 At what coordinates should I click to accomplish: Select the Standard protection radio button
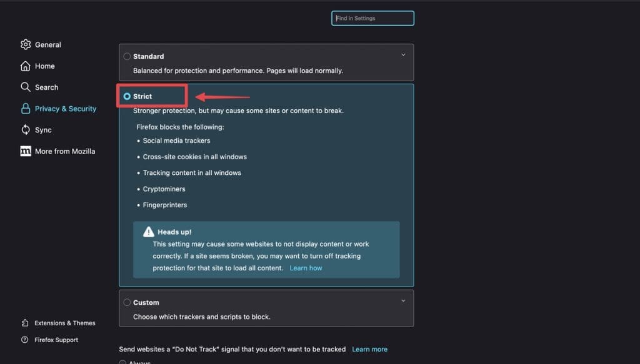pos(127,56)
